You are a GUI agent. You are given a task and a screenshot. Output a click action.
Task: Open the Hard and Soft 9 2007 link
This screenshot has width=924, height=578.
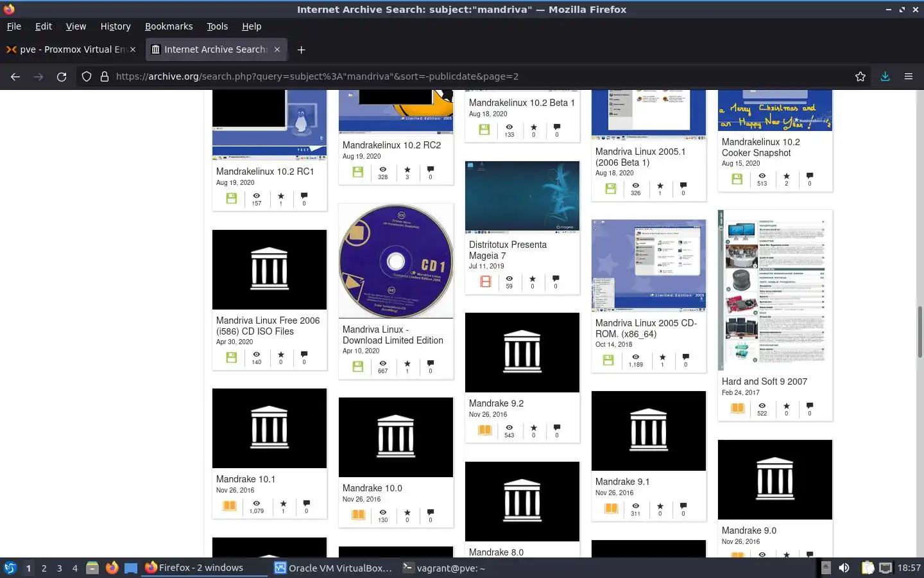[764, 381]
